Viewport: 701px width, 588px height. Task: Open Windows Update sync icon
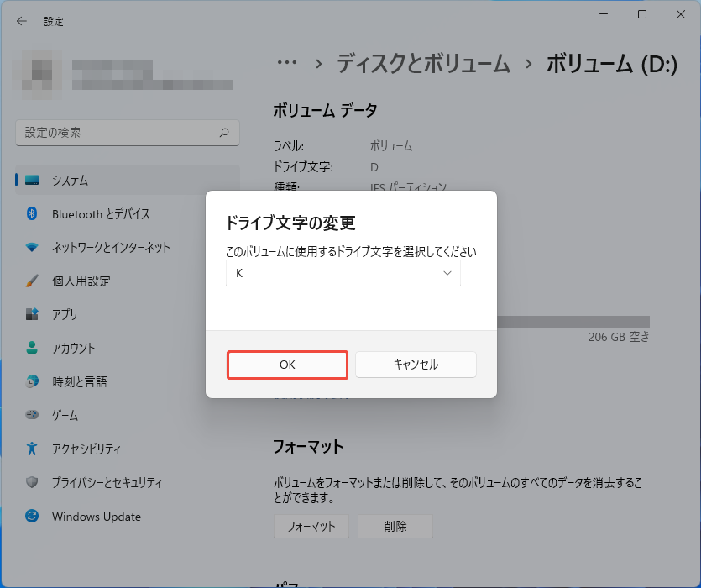(32, 516)
